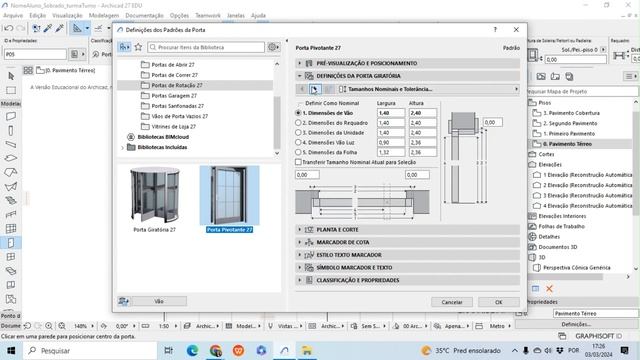Select Porta Giratória 27 thumbnail
This screenshot has width=640, height=360.
point(155,199)
